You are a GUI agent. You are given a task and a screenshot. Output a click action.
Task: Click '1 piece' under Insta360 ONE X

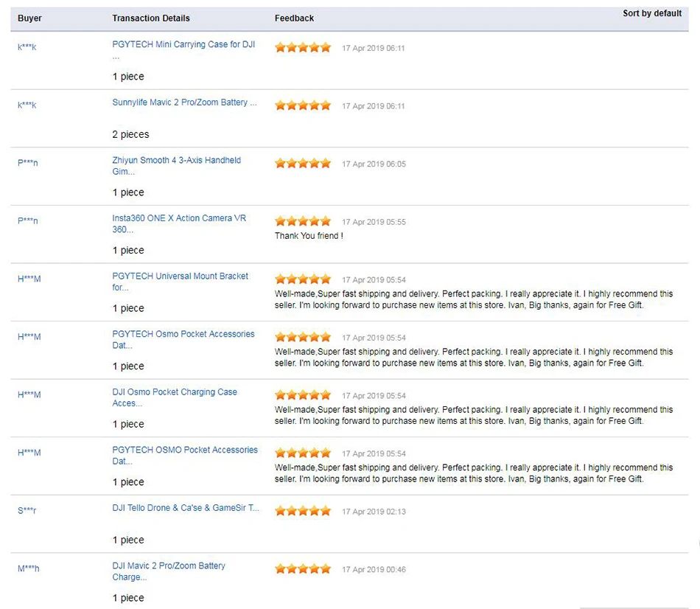(128, 250)
